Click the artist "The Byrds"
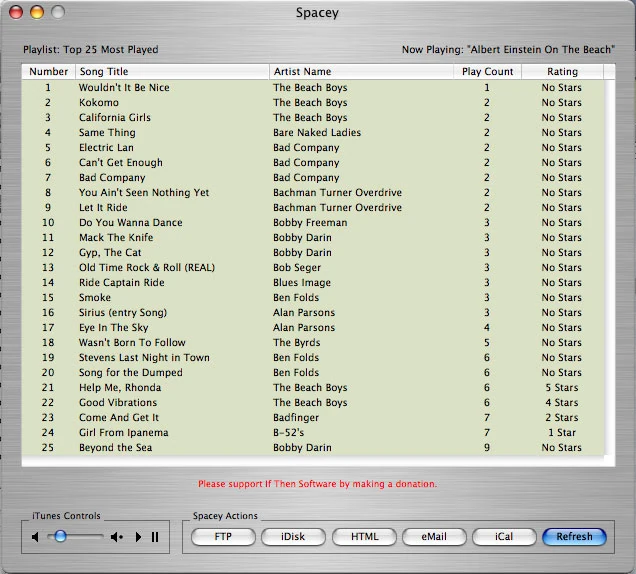 pos(297,343)
